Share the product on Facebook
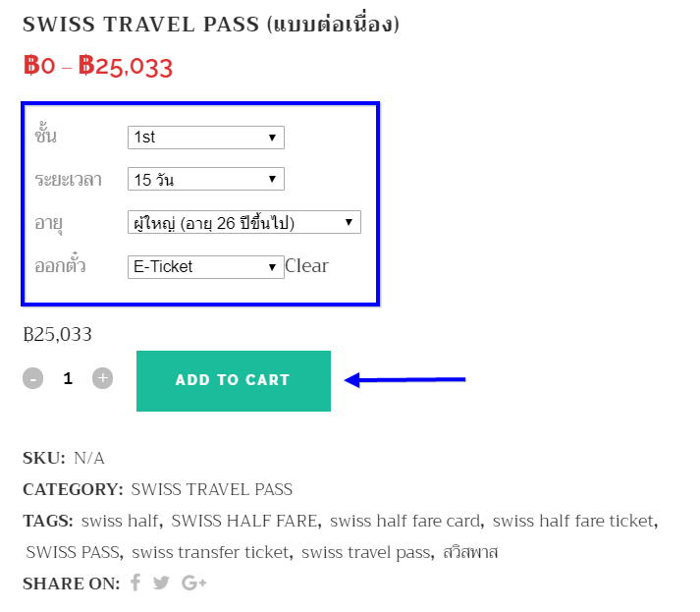 point(135,583)
